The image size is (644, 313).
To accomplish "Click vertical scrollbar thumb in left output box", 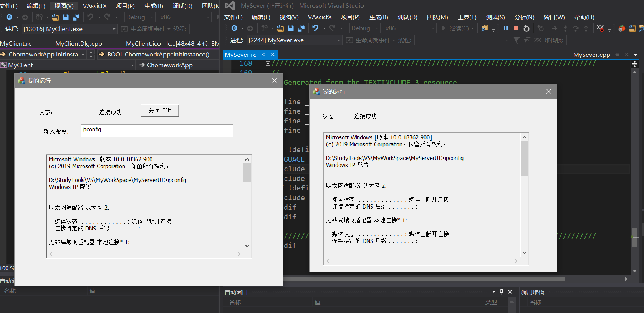I will click(247, 173).
